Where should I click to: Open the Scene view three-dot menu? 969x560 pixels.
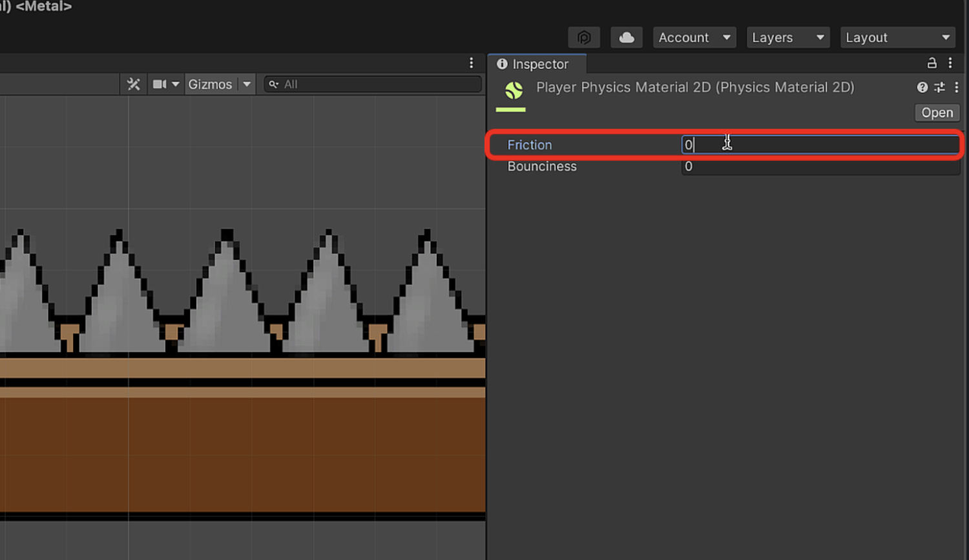pos(471,63)
